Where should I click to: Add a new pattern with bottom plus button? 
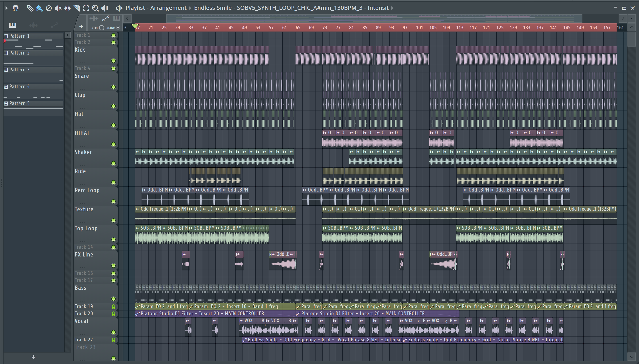(34, 357)
